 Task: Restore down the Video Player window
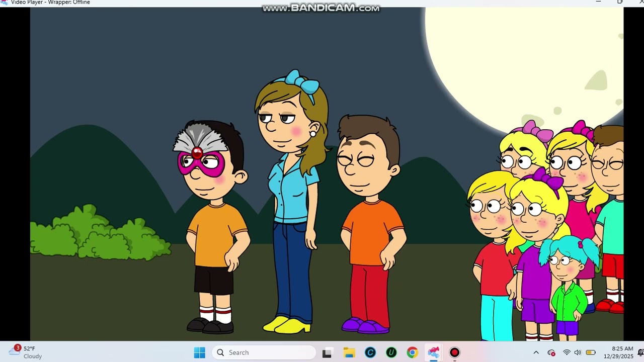coord(620,2)
